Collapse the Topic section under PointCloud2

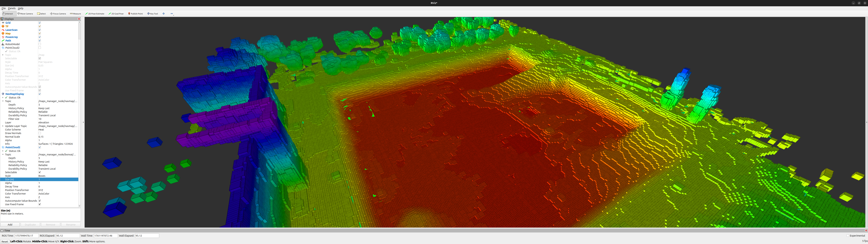3,154
